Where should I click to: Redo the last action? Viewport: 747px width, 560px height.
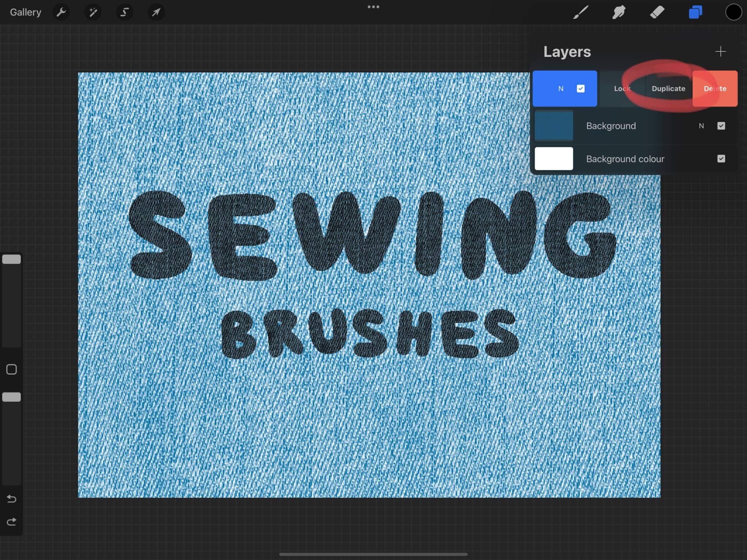(12, 522)
